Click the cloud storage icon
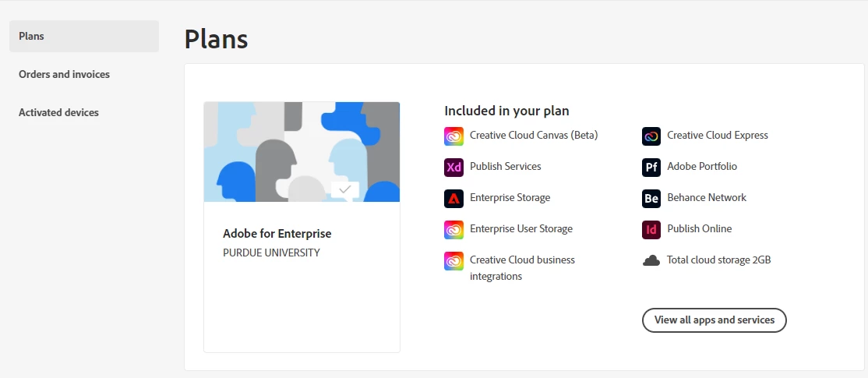The width and height of the screenshot is (868, 378). click(651, 260)
